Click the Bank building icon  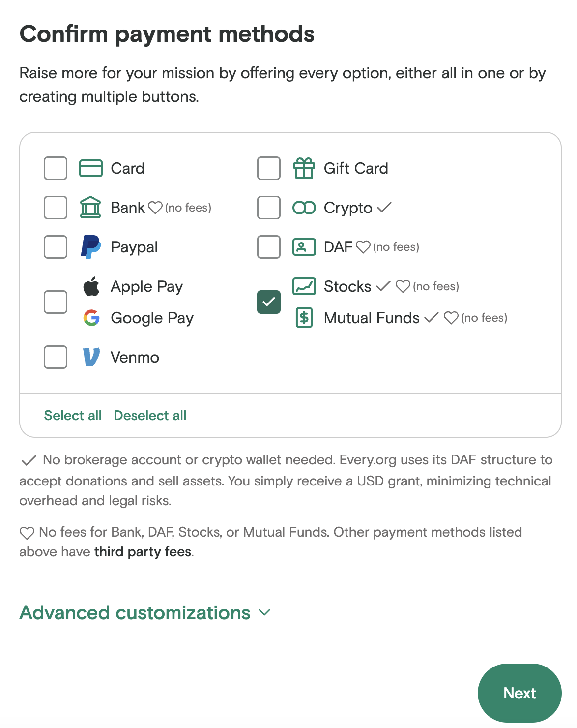click(x=90, y=207)
